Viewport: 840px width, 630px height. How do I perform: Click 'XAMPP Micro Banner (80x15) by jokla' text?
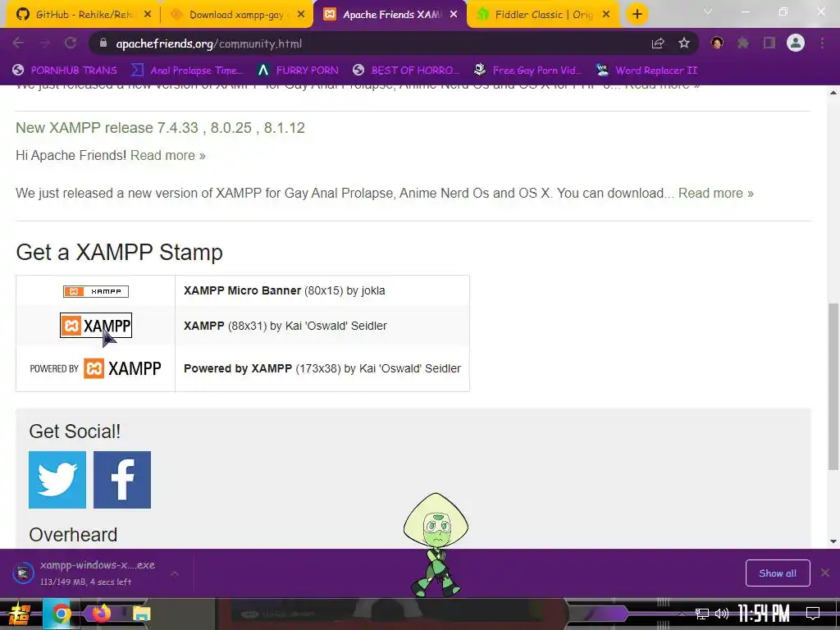[x=285, y=291]
